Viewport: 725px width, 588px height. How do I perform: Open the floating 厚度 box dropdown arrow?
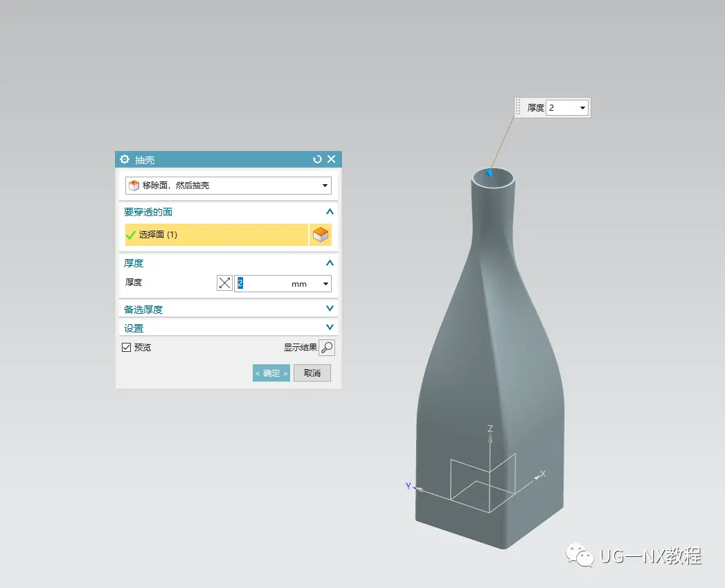point(582,108)
